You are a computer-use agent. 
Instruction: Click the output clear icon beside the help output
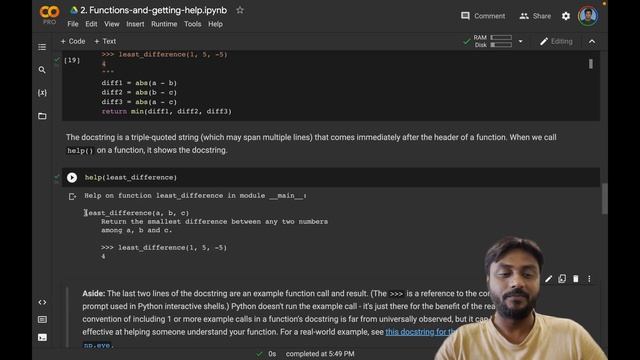72,196
